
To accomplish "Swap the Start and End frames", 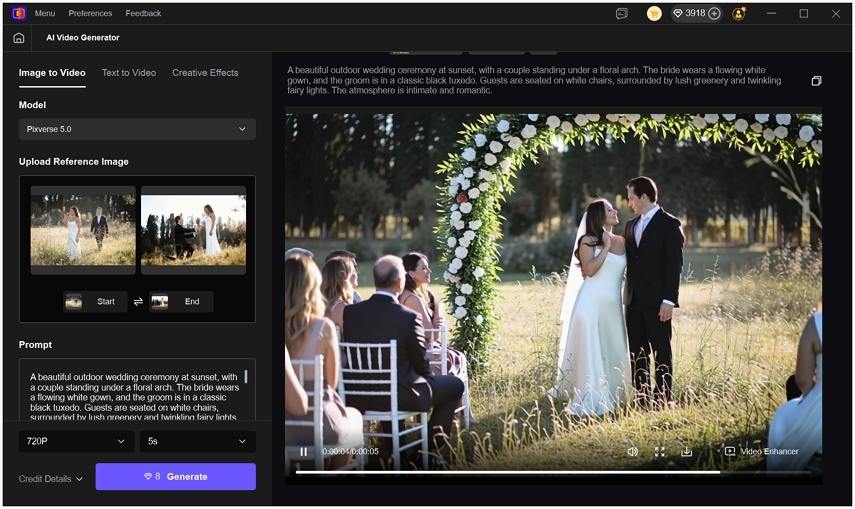I will 138,302.
